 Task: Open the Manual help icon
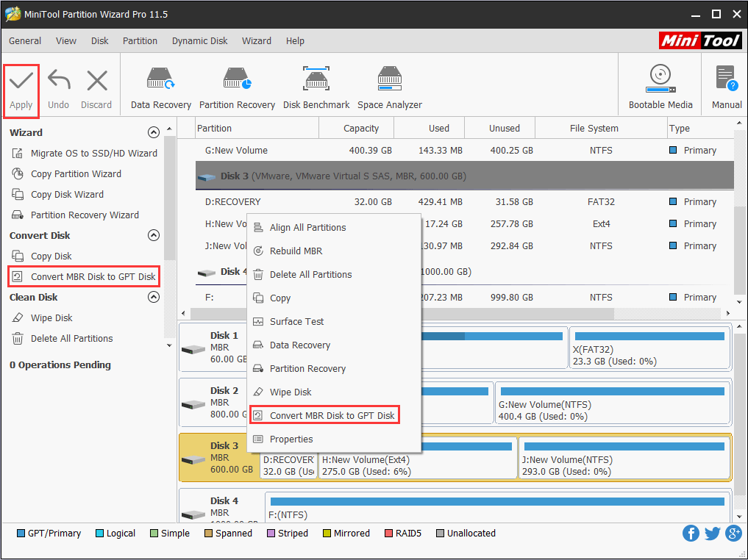(727, 79)
